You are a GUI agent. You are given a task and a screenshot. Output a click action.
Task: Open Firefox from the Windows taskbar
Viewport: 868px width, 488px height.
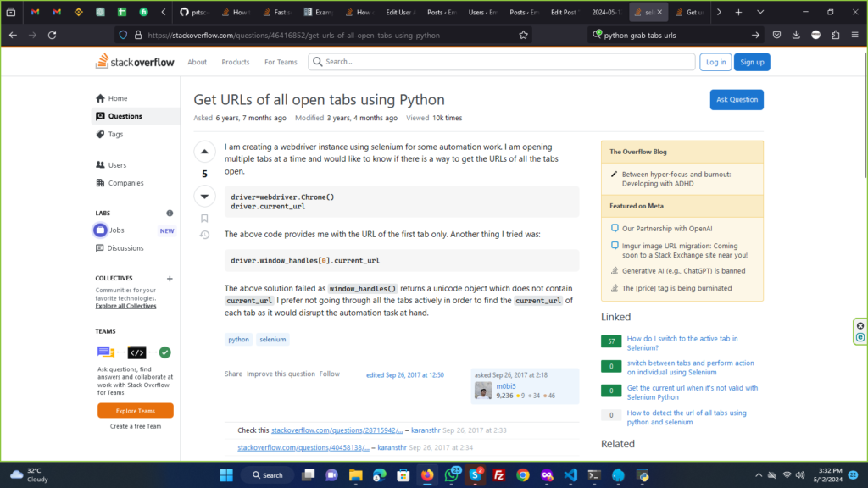(426, 475)
